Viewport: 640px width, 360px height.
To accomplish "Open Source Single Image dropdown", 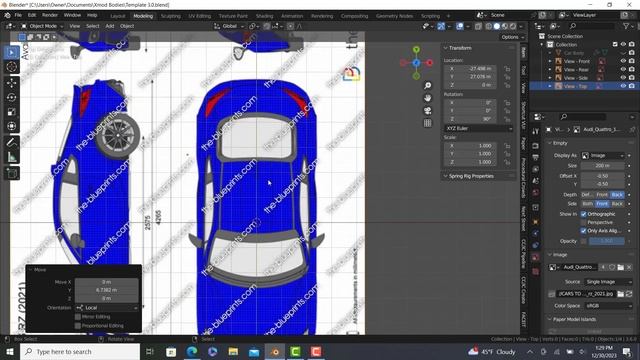I will [x=608, y=282].
